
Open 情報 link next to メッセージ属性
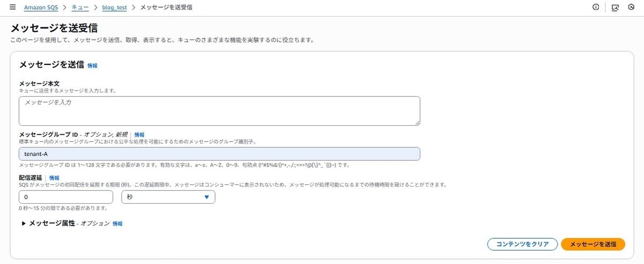coord(118,223)
